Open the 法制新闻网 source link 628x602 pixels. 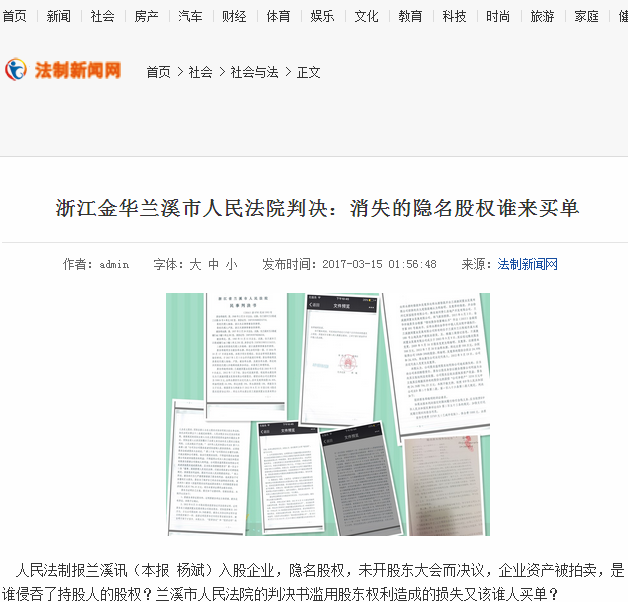click(527, 264)
